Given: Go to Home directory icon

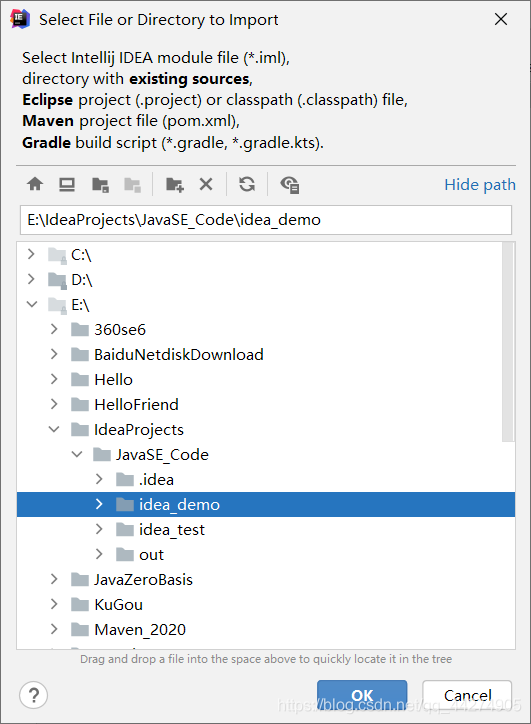Looking at the screenshot, I should pos(35,185).
